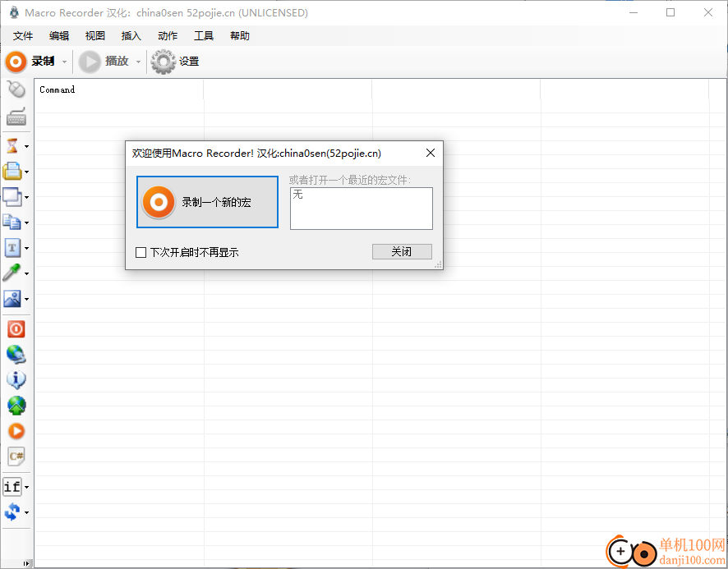
Task: Click the image picture icon in sidebar
Action: point(12,298)
